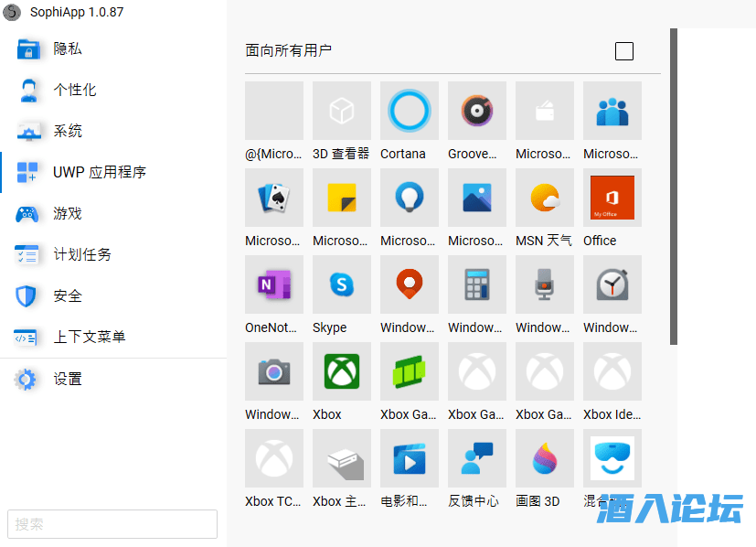Click the Skype app tile
The image size is (756, 547).
click(x=342, y=284)
